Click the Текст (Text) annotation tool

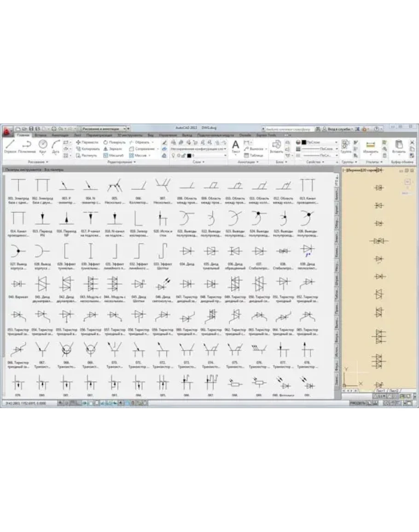point(235,146)
